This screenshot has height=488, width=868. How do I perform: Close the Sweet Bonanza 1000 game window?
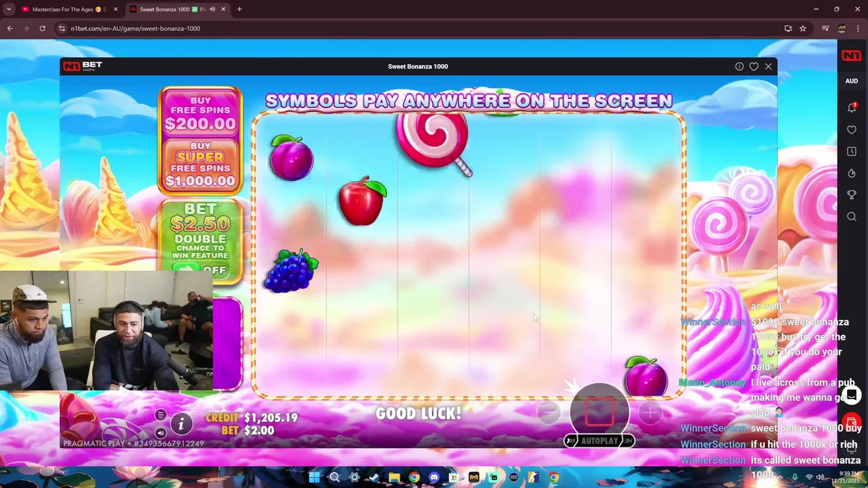click(768, 66)
